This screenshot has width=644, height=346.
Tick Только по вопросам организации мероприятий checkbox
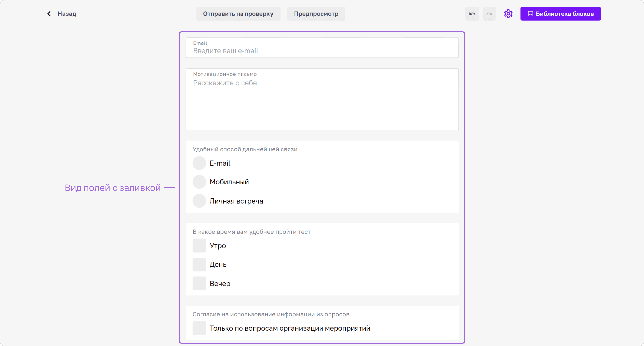click(x=199, y=328)
